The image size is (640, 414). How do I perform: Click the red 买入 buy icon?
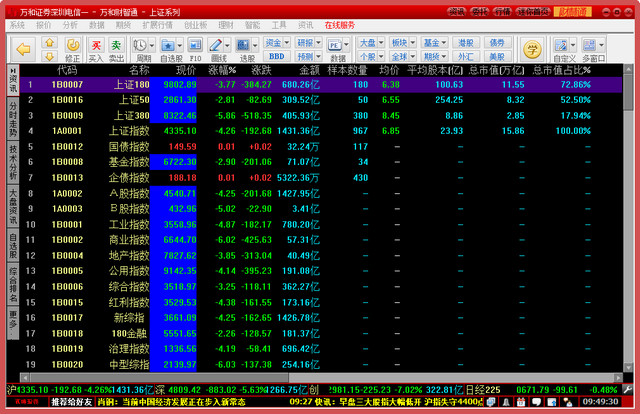(96, 45)
